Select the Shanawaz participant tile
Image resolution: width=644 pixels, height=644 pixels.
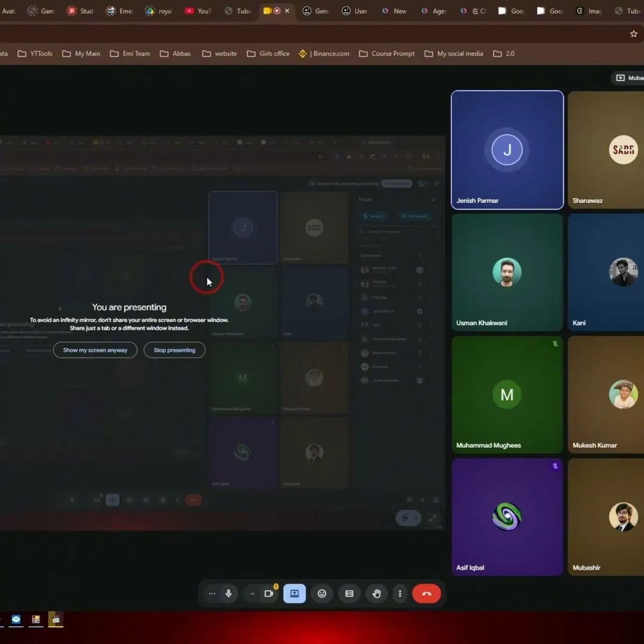coord(606,150)
